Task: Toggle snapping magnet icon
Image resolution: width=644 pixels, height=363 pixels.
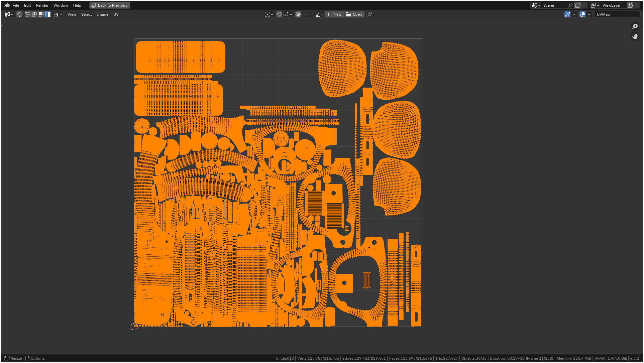Action: pos(279,14)
